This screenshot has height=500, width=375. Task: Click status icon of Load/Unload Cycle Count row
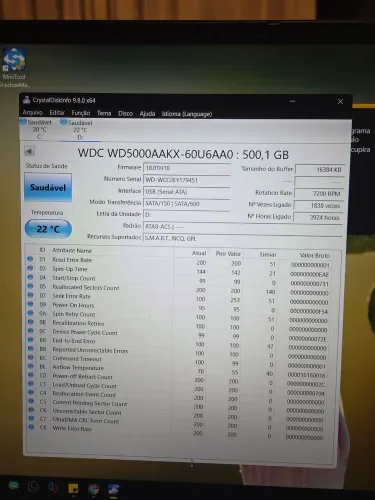[x=31, y=383]
